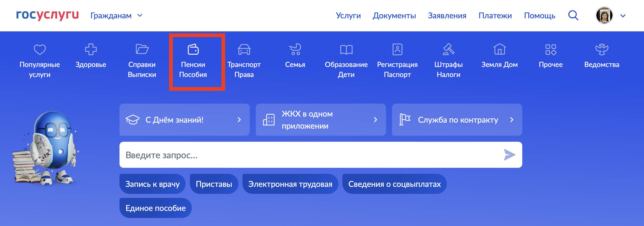Open the Ведомства category label
The image size is (644, 226).
pos(602,64)
